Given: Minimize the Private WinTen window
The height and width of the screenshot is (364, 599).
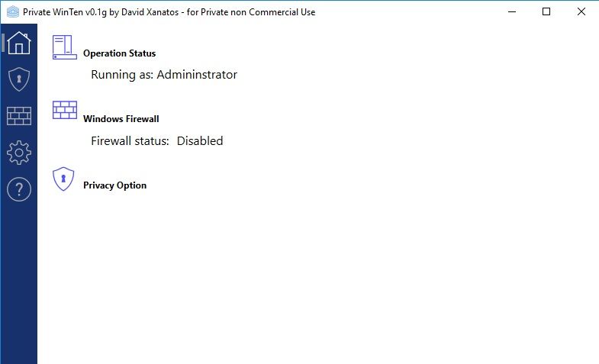Looking at the screenshot, I should pyautogui.click(x=512, y=12).
